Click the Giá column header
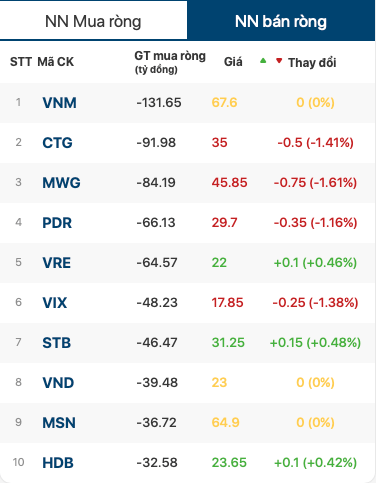The height and width of the screenshot is (483, 376). click(x=233, y=62)
